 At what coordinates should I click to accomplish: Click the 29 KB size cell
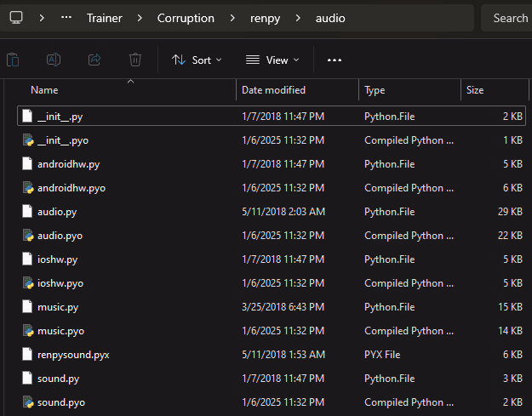pyautogui.click(x=510, y=212)
